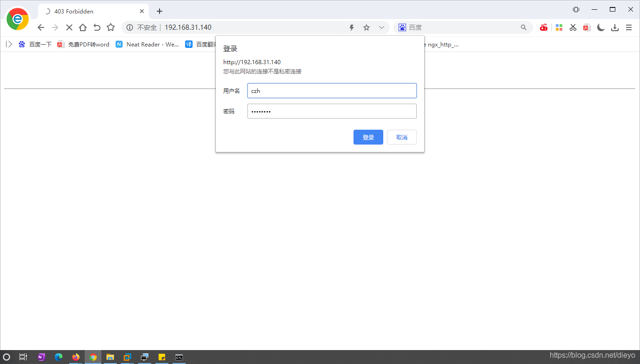Click the magnifier search icon
Image resolution: width=640 pixels, height=364 pixels.
click(x=524, y=27)
